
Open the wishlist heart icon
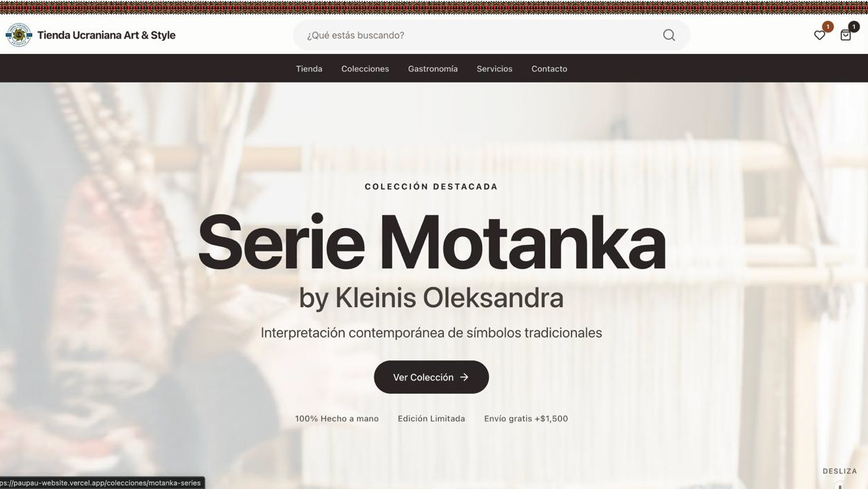[x=820, y=36]
